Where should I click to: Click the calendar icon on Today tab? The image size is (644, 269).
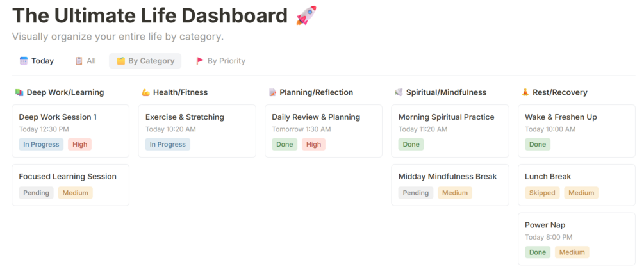24,61
